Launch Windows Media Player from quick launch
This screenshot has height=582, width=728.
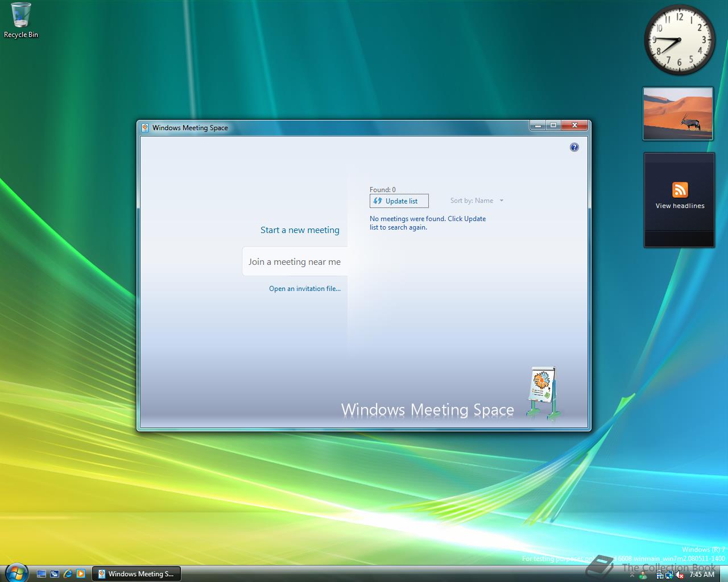81,574
